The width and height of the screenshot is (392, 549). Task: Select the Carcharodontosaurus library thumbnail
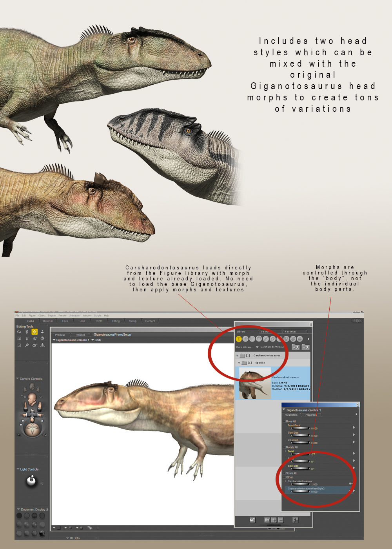(255, 383)
